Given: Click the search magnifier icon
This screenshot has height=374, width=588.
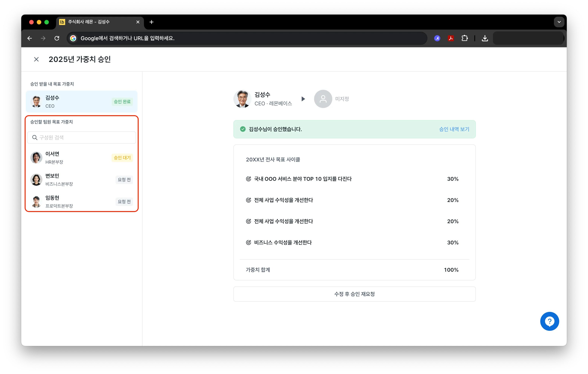Looking at the screenshot, I should 35,138.
